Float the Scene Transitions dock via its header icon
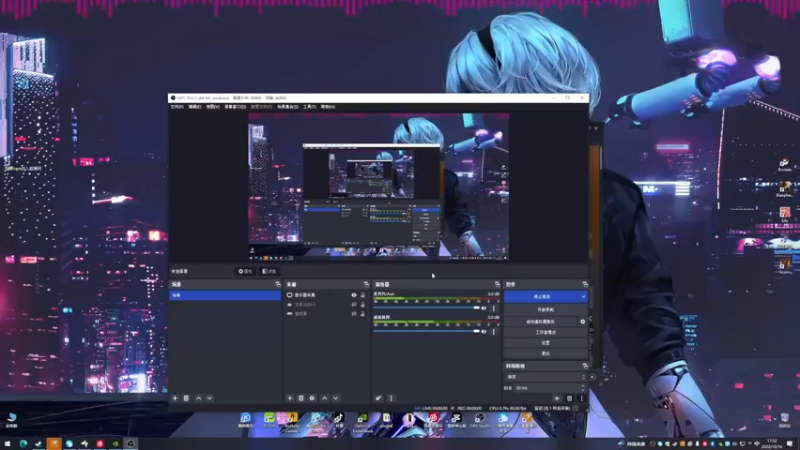 coord(585,366)
